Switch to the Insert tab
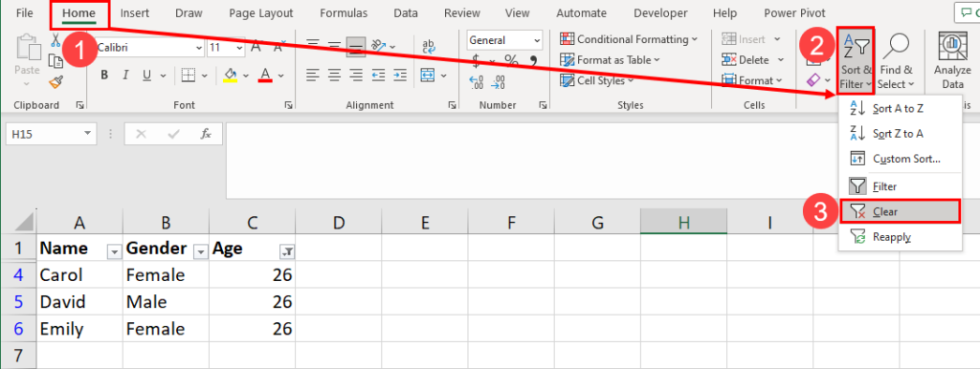980x369 pixels. coord(134,13)
